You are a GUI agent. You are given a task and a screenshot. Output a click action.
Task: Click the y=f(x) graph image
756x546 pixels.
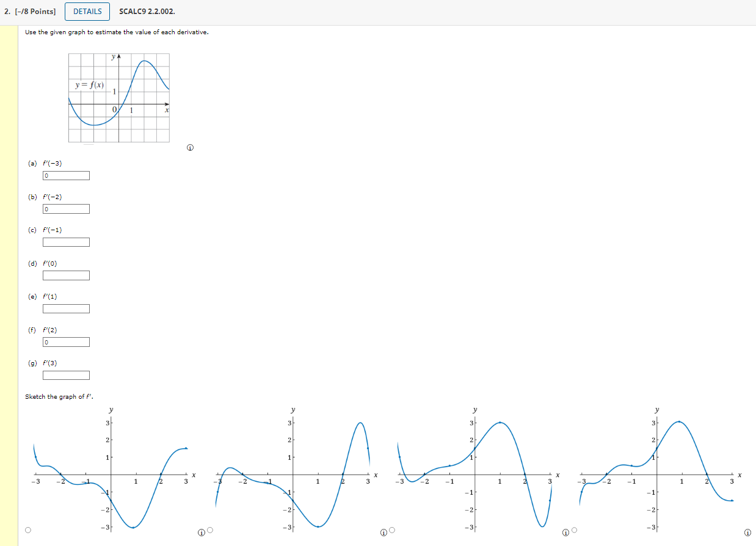[x=119, y=98]
